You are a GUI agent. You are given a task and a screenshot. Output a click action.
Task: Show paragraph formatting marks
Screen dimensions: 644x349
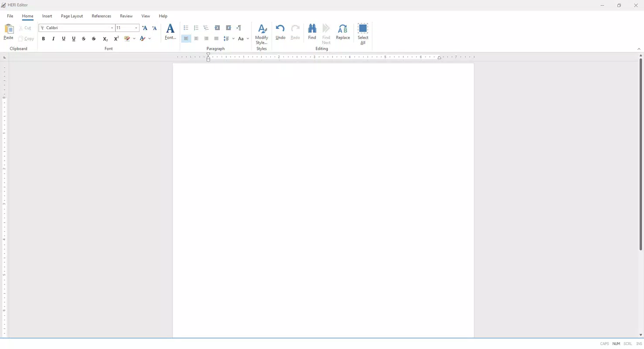(239, 28)
